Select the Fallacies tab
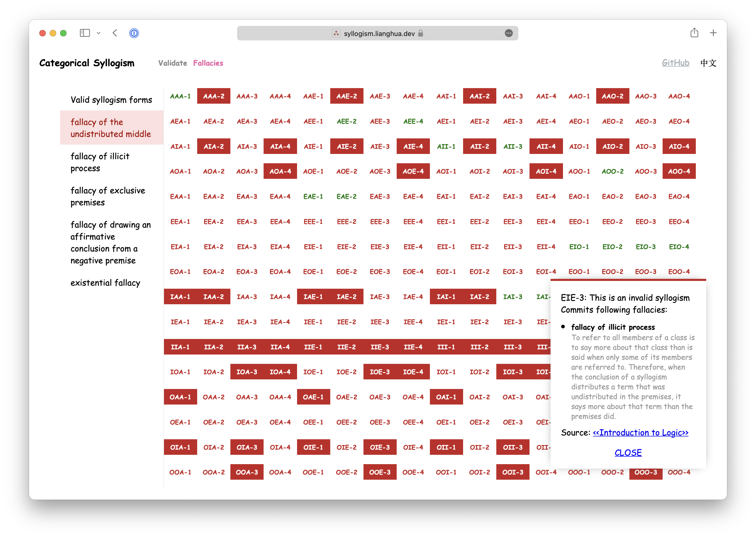756x538 pixels. pyautogui.click(x=208, y=63)
